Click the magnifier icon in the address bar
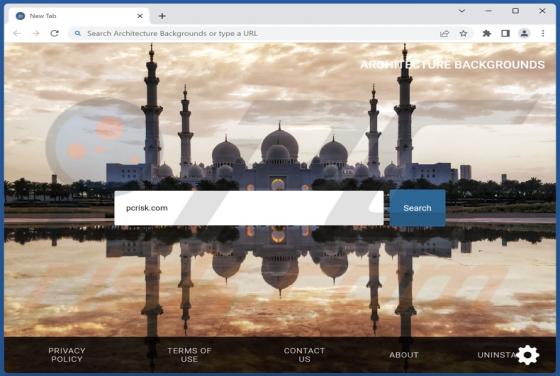Screen dimensions: 560x376 pos(77,34)
